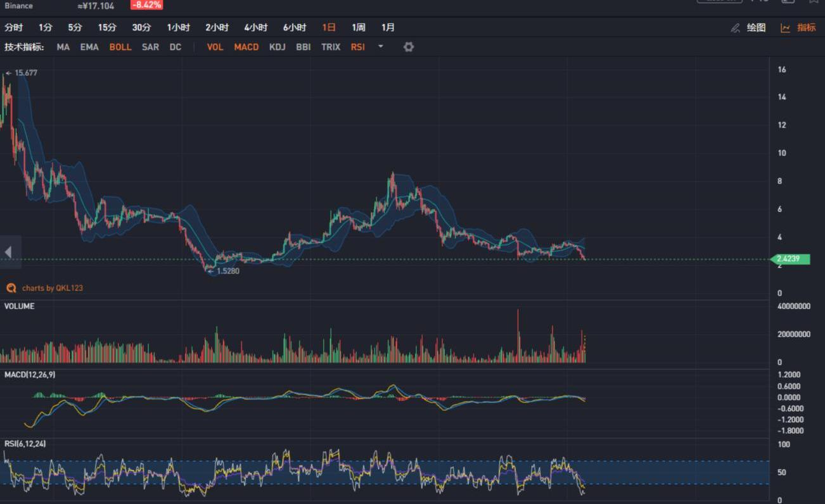Screen dimensions: 825x504
Task: Choose the 15分 interval
Action: coord(107,27)
